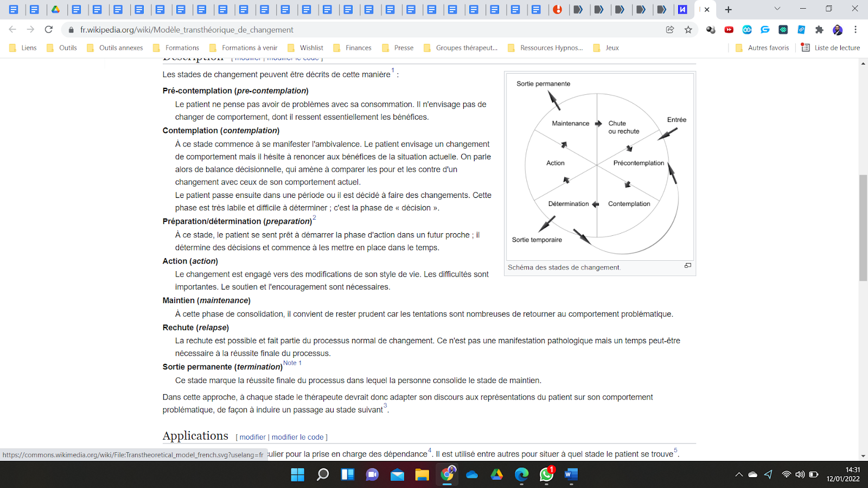Click the scrollbar down arrow
Screen dimensions: 868x488
tap(863, 456)
